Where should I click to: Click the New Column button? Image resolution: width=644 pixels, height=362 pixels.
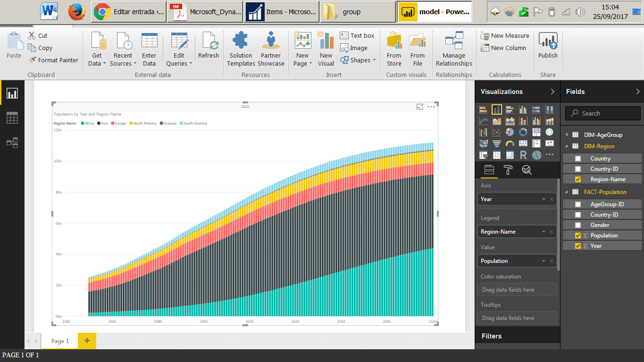(503, 48)
